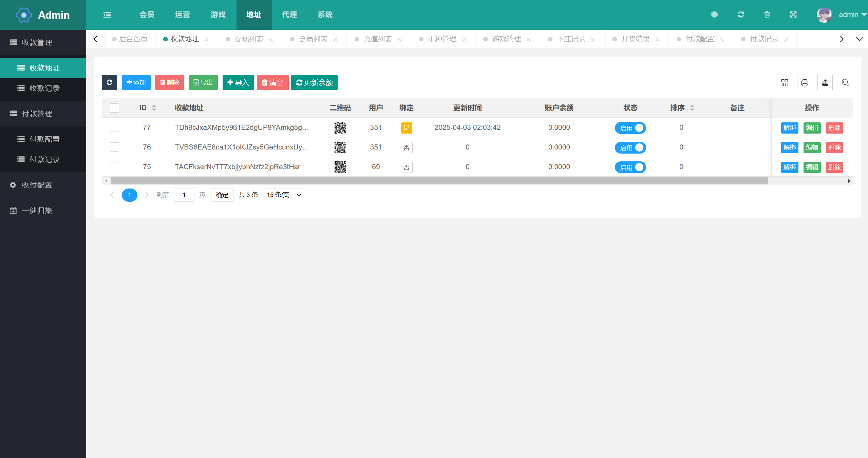Image resolution: width=868 pixels, height=458 pixels.
Task: Click the blue 添加 button
Action: pos(136,82)
